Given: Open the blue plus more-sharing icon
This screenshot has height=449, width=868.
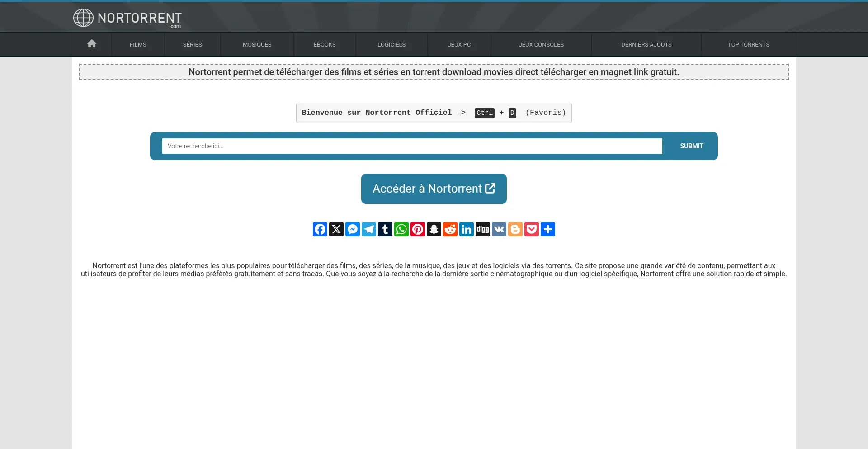Looking at the screenshot, I should (x=548, y=229).
